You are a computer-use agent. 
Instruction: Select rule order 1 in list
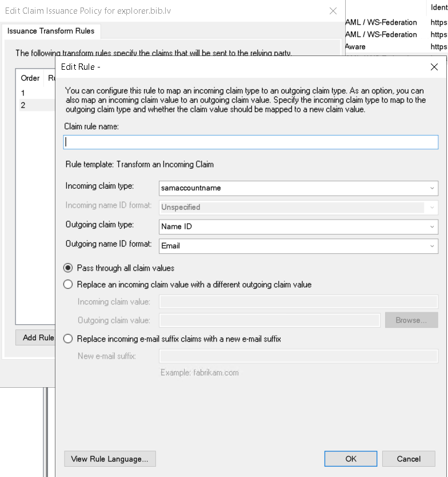click(x=23, y=93)
